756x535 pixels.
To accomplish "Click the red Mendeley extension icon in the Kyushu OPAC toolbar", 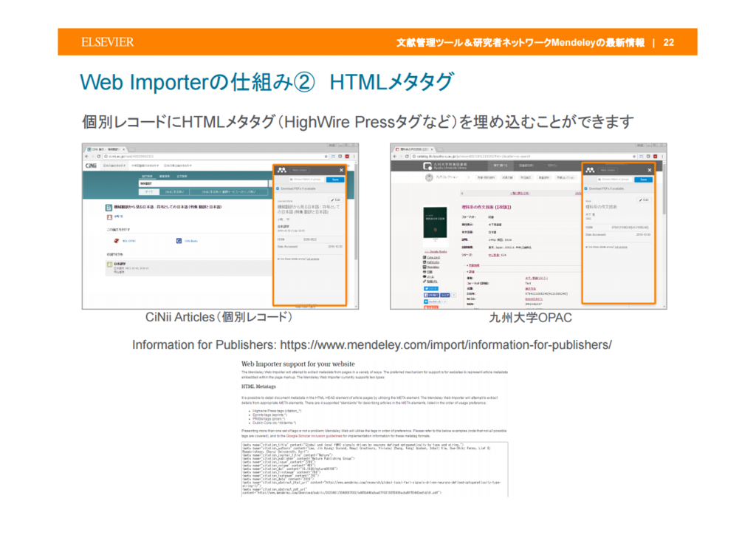I will click(656, 157).
